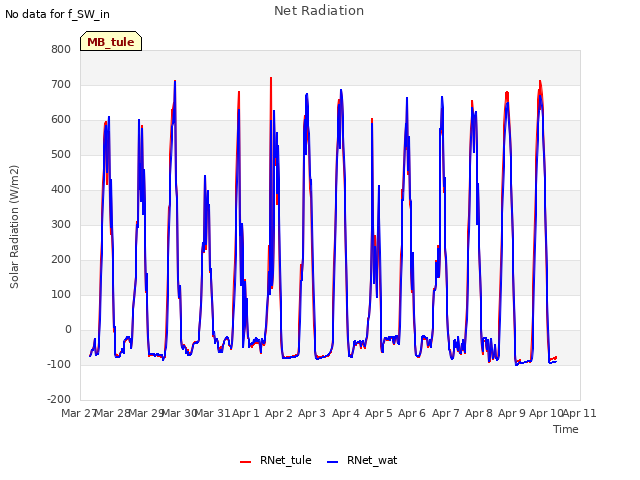The width and height of the screenshot is (640, 480).
Task: Click the Net Radiation chart title
Action: 319,11
